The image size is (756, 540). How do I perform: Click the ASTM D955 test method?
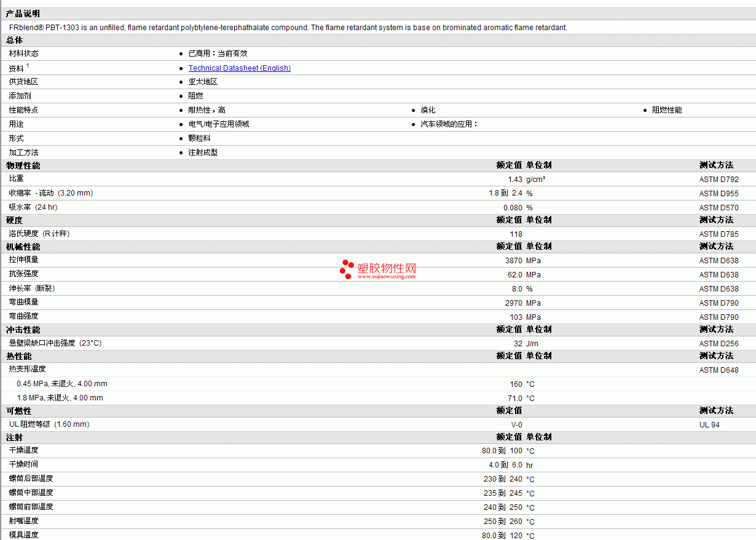tap(719, 194)
